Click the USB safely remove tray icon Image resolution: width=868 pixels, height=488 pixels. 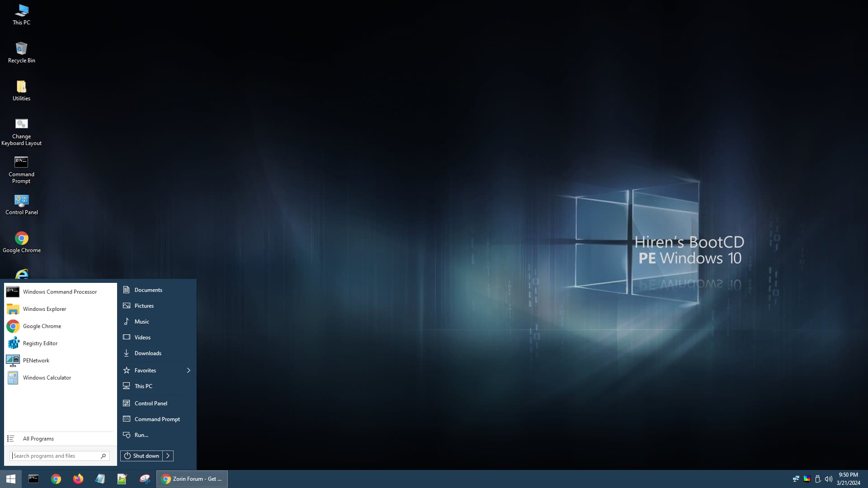point(818,479)
